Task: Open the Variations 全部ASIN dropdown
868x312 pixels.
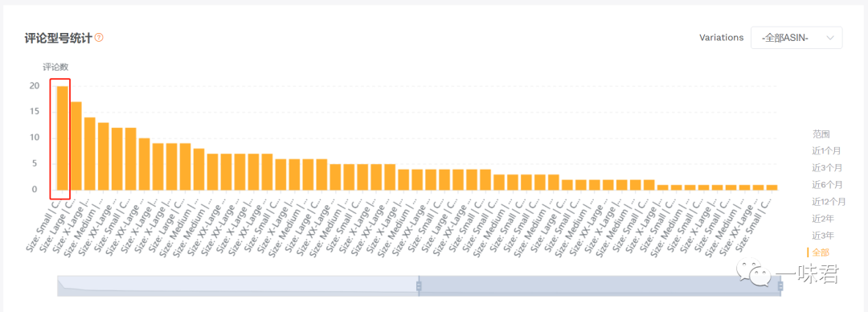Action: pos(796,38)
